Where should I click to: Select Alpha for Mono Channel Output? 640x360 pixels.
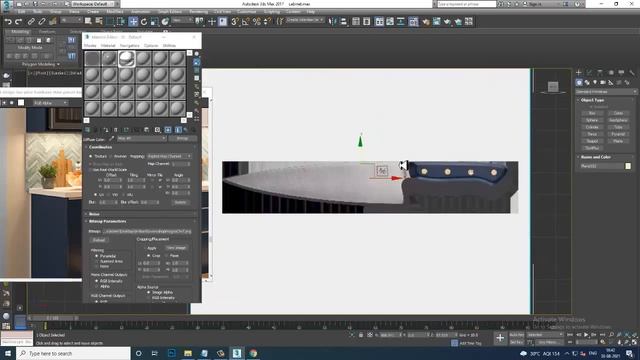[x=97, y=287]
